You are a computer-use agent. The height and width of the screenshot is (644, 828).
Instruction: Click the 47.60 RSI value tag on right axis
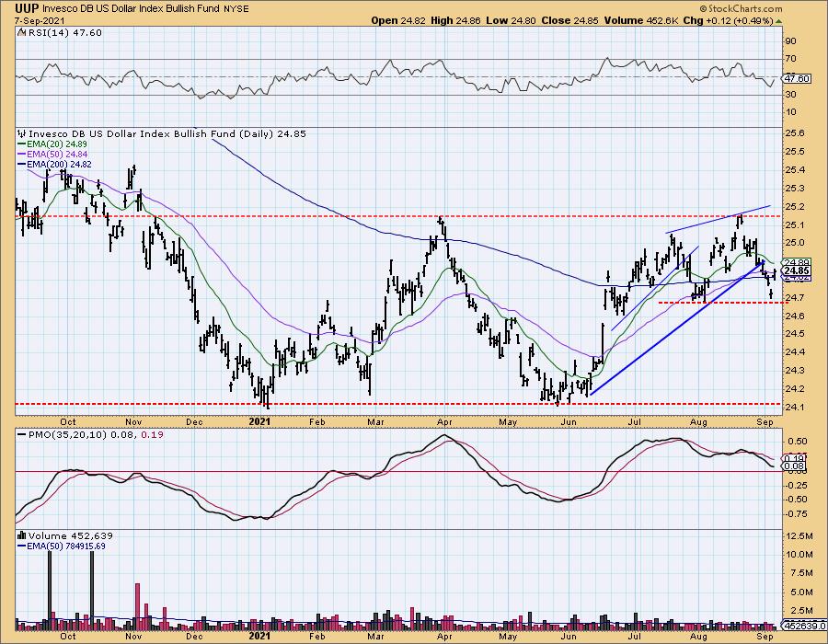797,78
